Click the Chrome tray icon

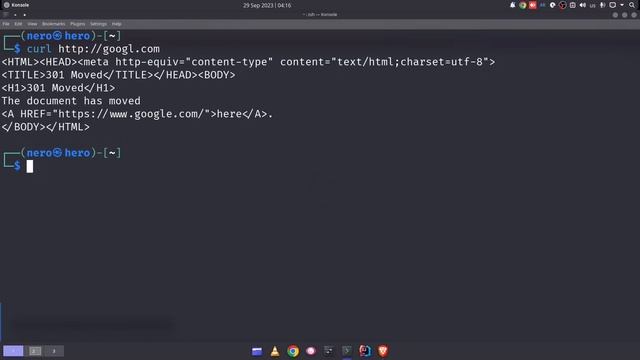tap(522, 5)
